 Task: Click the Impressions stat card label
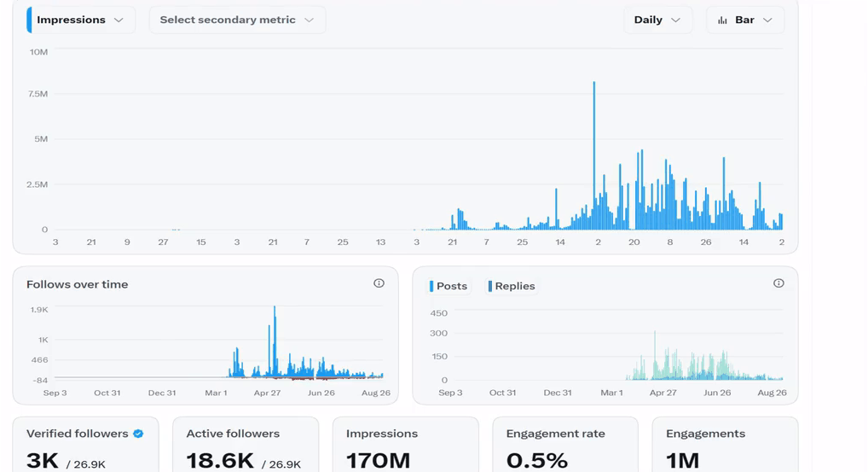(382, 434)
